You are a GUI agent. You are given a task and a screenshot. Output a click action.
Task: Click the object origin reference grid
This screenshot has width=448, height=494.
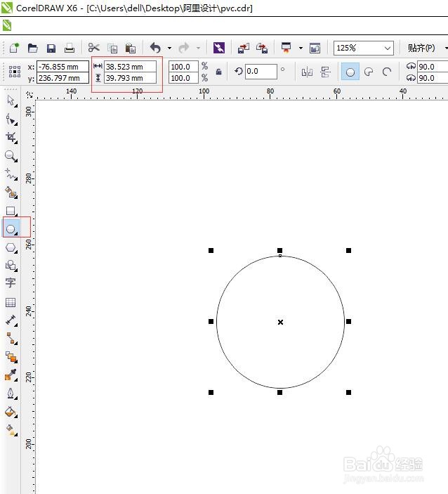coord(15,72)
